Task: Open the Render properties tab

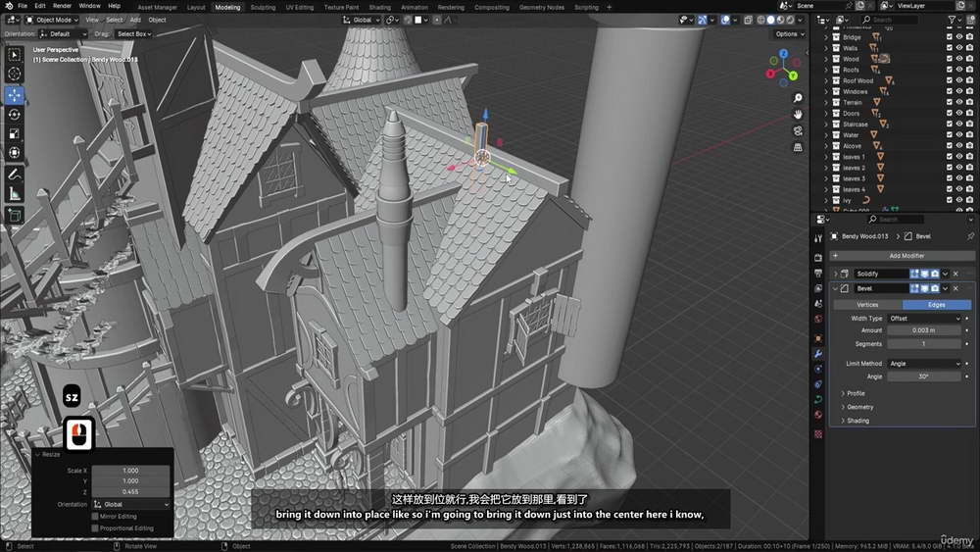Action: 818,258
